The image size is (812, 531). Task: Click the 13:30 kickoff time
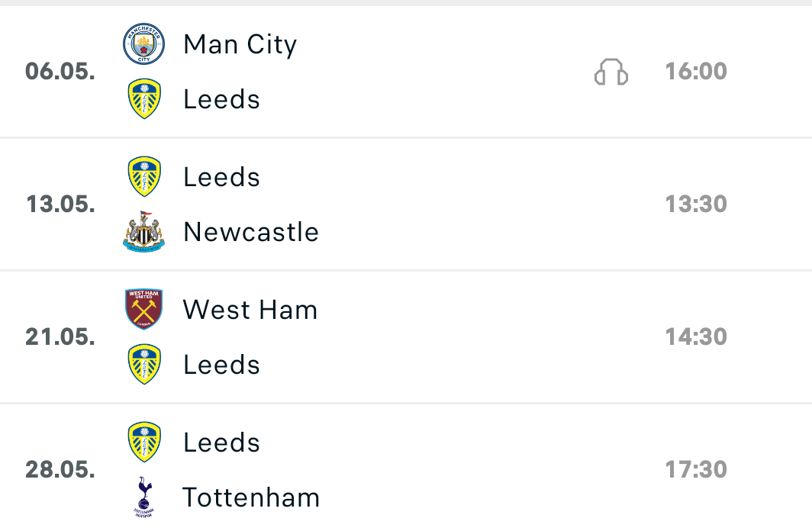[x=695, y=204]
